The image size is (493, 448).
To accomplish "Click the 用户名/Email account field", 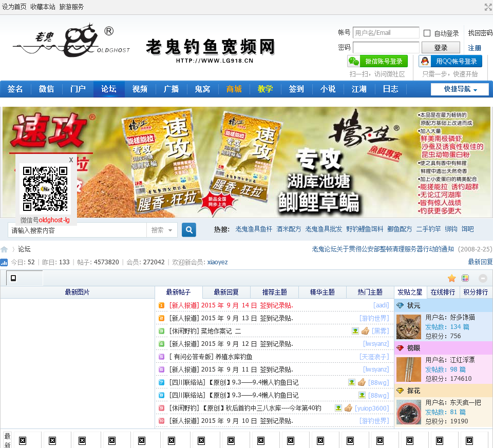I will tap(386, 33).
